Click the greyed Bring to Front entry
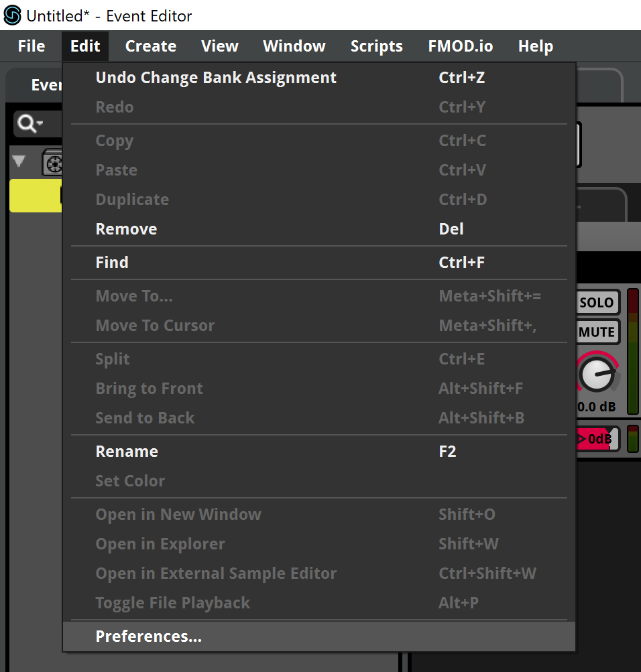Screen dimensions: 641x672 pyautogui.click(x=318, y=389)
